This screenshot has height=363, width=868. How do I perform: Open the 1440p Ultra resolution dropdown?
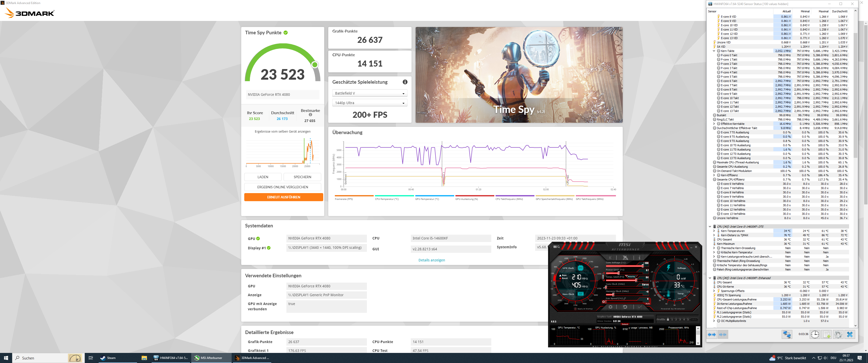(370, 103)
